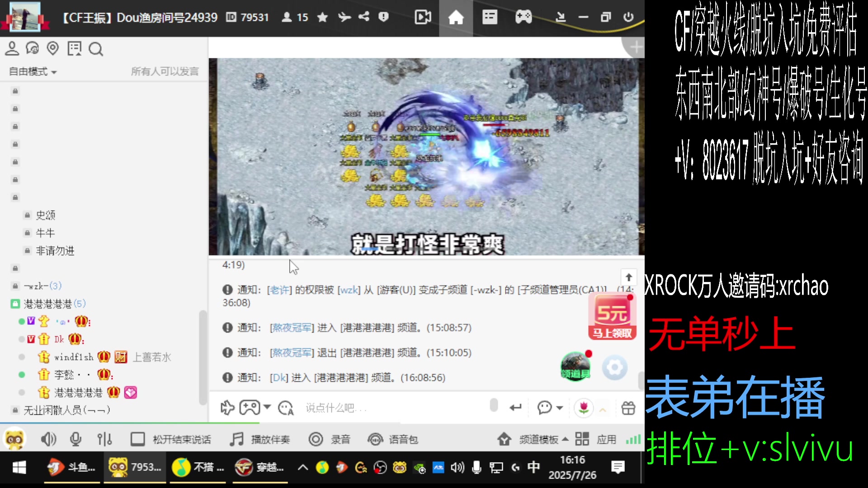Open the emoji picker in chat toolbar
This screenshot has width=868, height=488.
click(x=286, y=408)
